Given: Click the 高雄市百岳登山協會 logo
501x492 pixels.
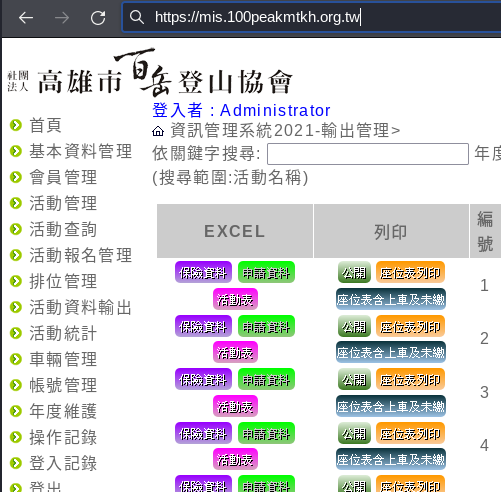Looking at the screenshot, I should coord(149,72).
